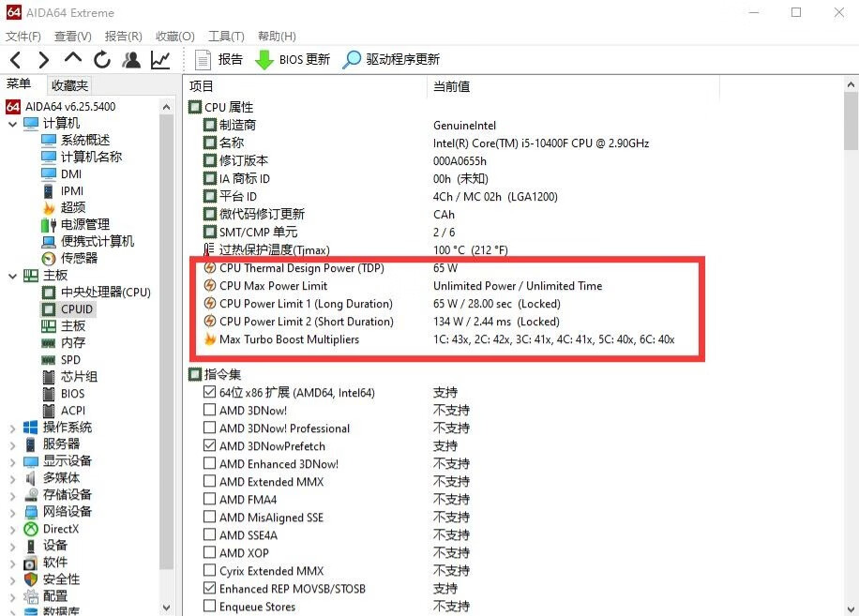Switch to the 收藏夹 tab
Screen dimensions: 859x616
69,85
